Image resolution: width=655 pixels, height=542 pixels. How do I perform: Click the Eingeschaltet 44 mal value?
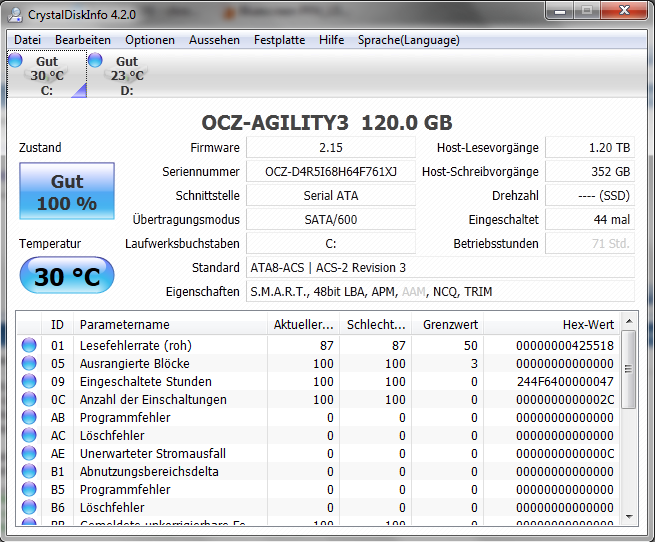tap(590, 219)
